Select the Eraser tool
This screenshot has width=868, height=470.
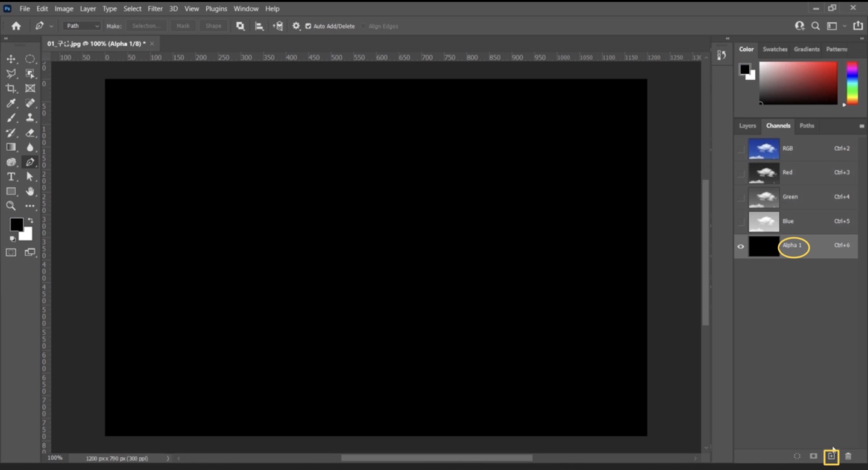tap(30, 133)
